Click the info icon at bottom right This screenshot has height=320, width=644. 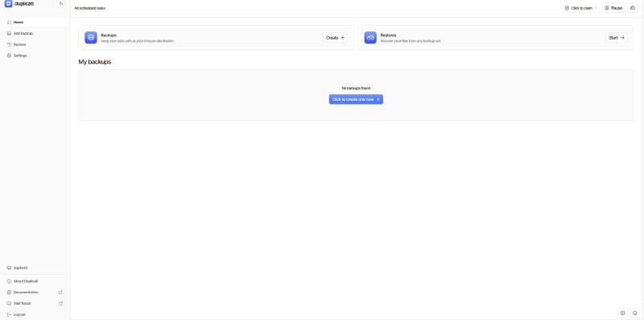point(622,313)
